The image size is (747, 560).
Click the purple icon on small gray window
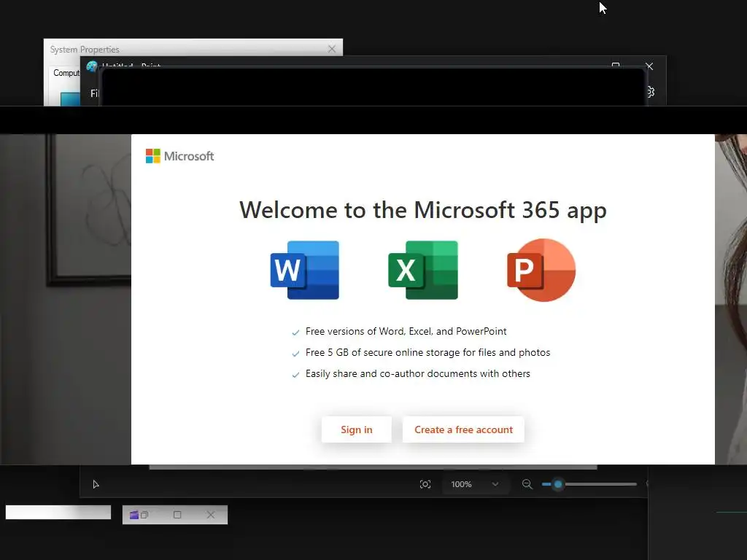134,515
